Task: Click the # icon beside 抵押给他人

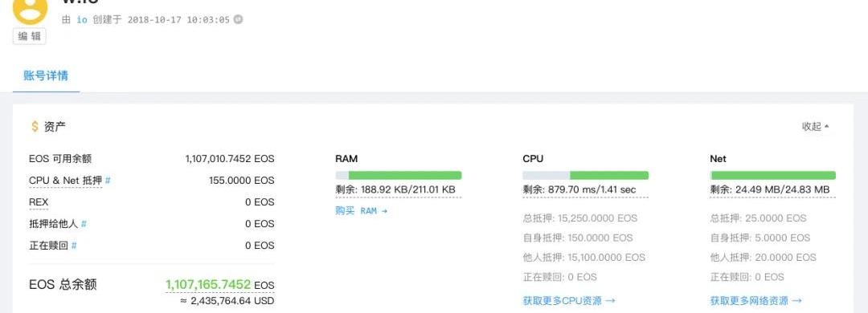Action: [84, 224]
